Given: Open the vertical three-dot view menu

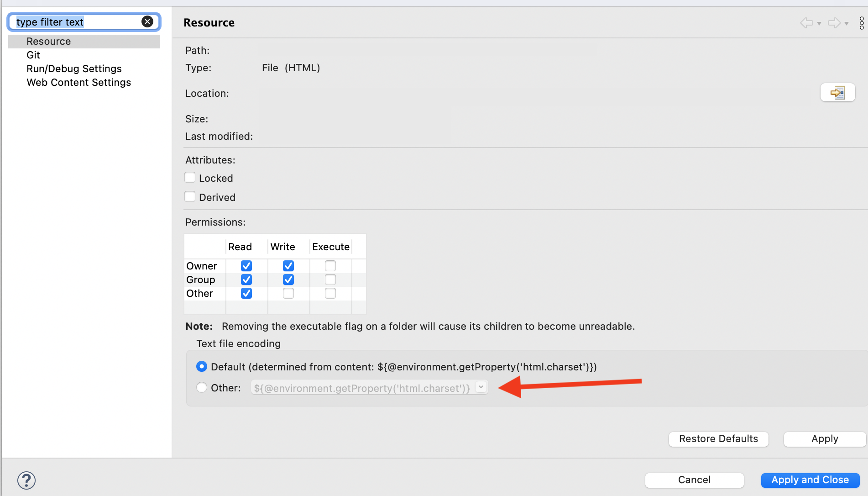Looking at the screenshot, I should click(x=861, y=23).
